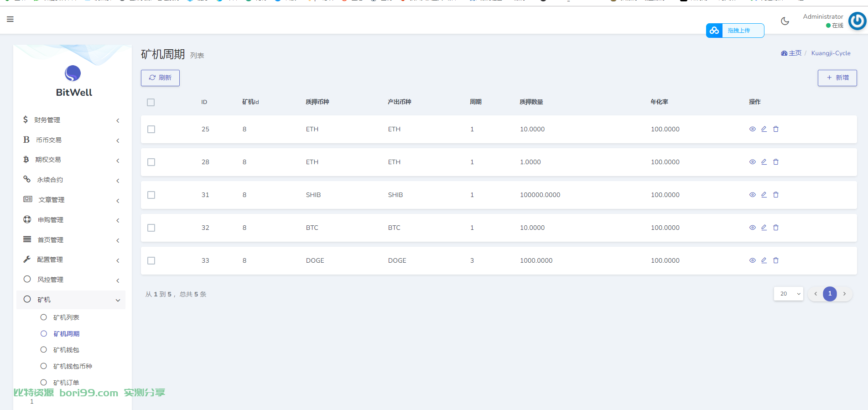Expand the 风控管理 menu chevron

pyautogui.click(x=118, y=280)
